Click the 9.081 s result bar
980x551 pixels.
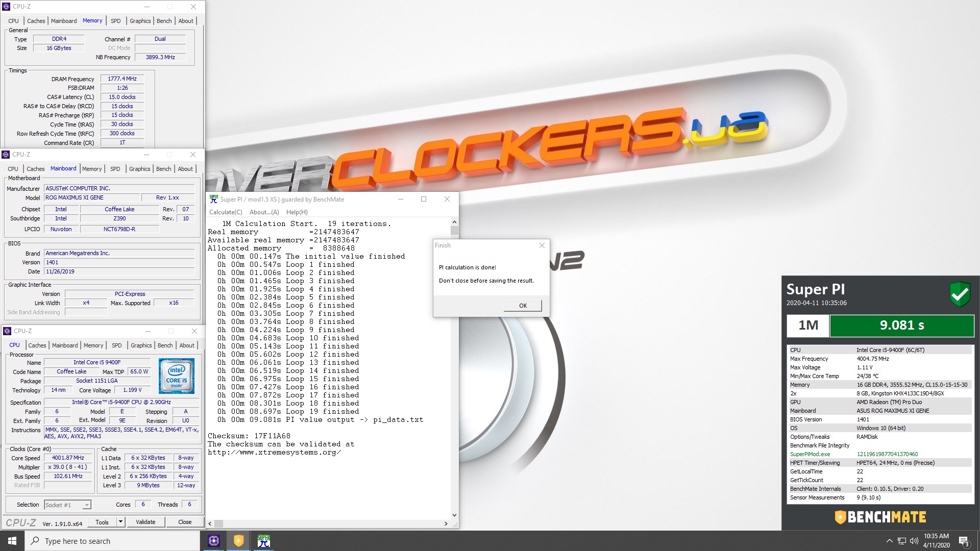pyautogui.click(x=902, y=325)
